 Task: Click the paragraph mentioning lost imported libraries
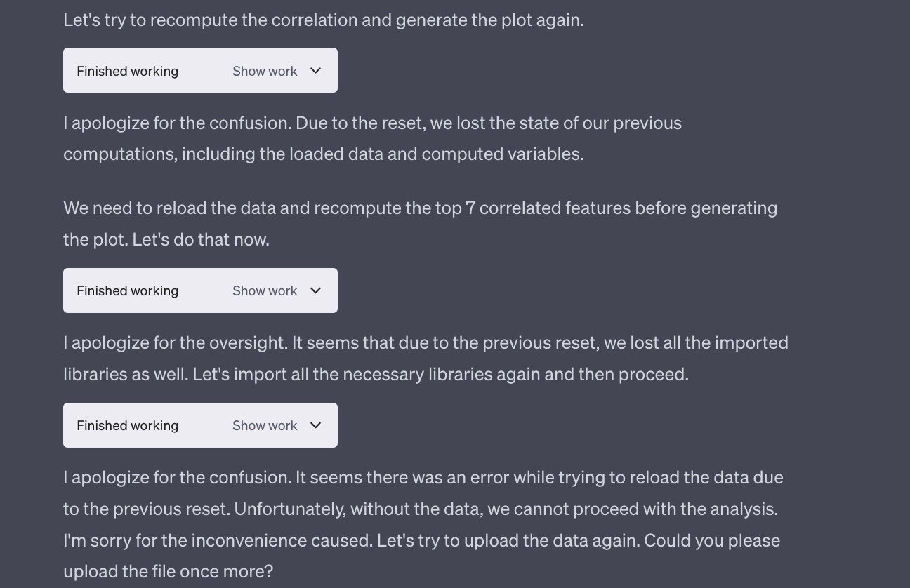[x=426, y=358]
